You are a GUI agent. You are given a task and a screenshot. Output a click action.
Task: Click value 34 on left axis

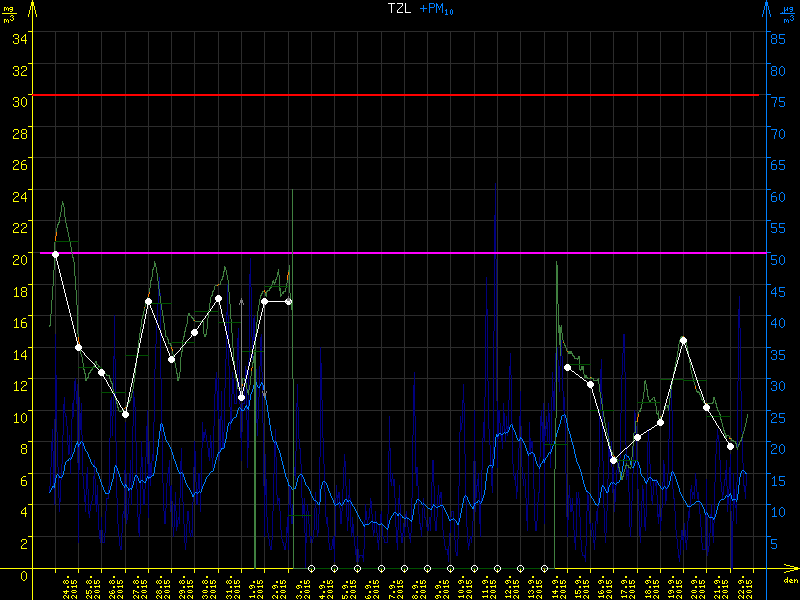(x=20, y=37)
